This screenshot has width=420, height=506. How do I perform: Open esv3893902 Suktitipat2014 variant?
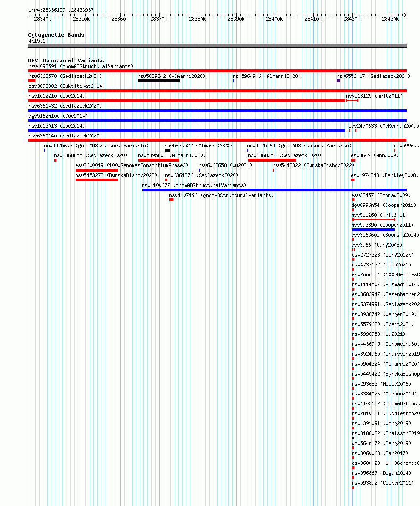click(x=67, y=86)
